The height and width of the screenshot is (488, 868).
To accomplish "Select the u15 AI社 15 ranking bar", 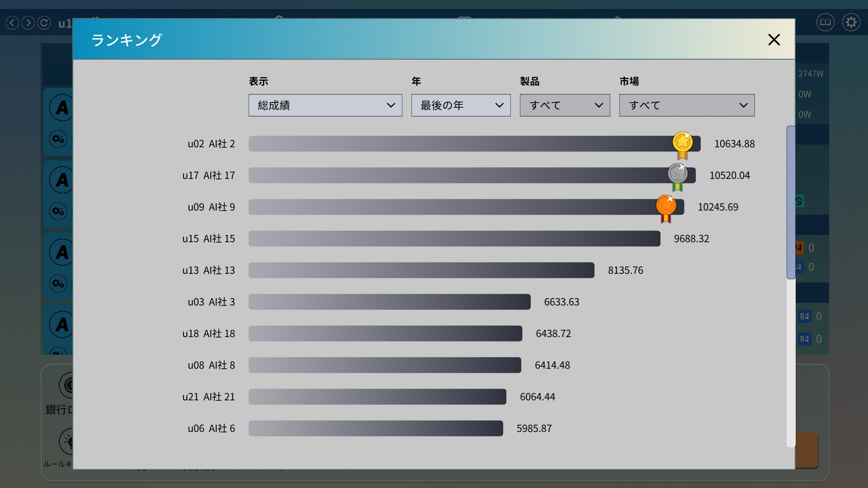I will point(454,239).
